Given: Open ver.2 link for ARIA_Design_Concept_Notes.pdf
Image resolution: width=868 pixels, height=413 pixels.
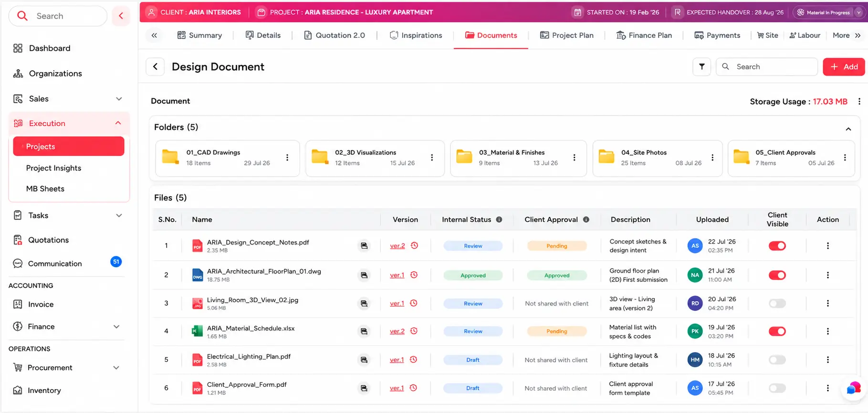Looking at the screenshot, I should click(397, 246).
